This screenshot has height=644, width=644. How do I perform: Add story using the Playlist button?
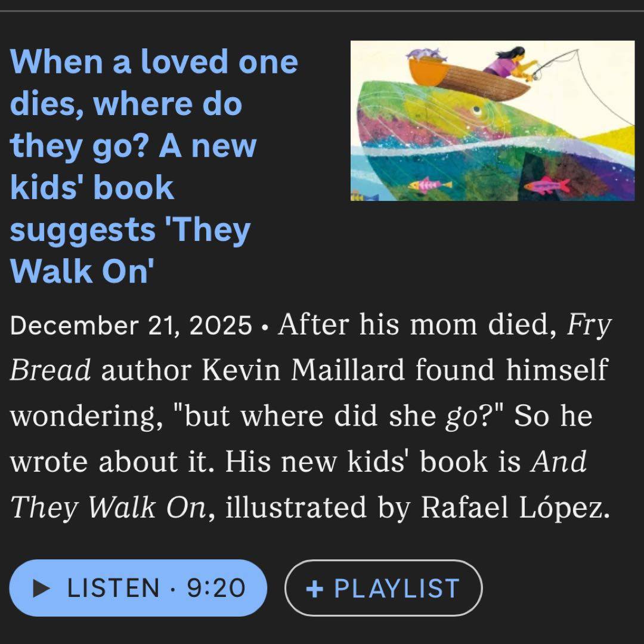click(x=383, y=588)
